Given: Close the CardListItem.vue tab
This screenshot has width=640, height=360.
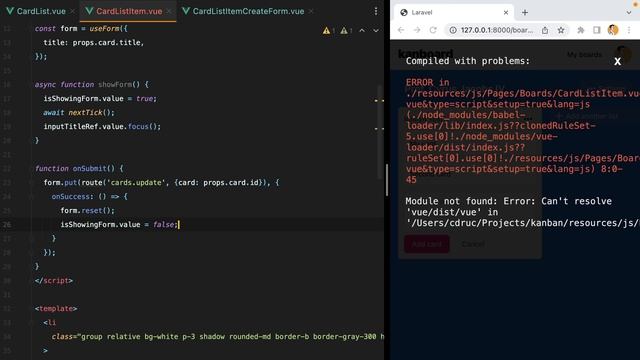Looking at the screenshot, I should pyautogui.click(x=169, y=11).
